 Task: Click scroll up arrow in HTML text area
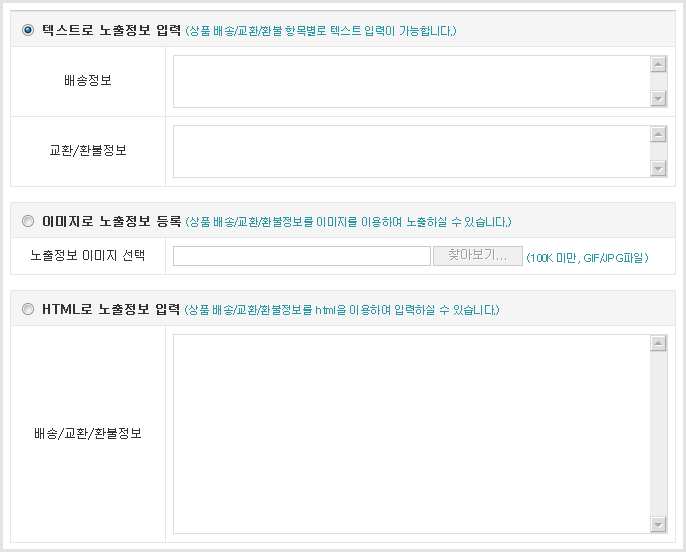[x=658, y=344]
